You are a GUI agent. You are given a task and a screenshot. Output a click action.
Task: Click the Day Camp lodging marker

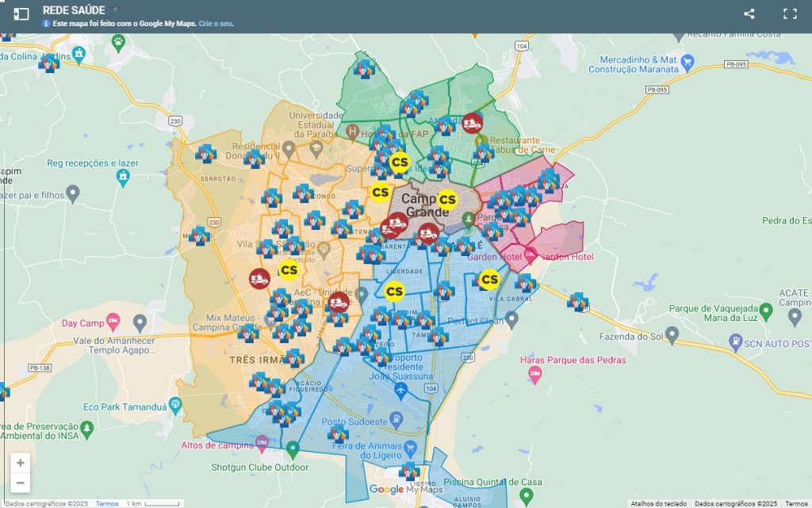[x=113, y=323]
